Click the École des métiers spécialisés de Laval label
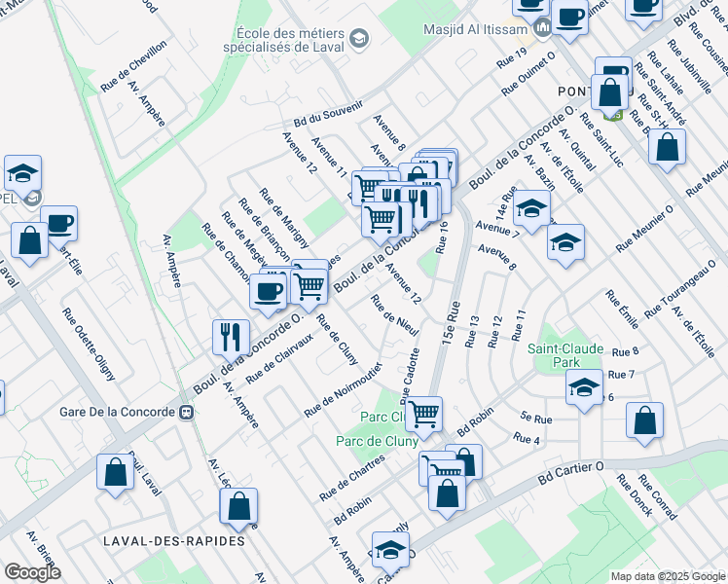Viewport: 728px width, 584px height. point(284,40)
